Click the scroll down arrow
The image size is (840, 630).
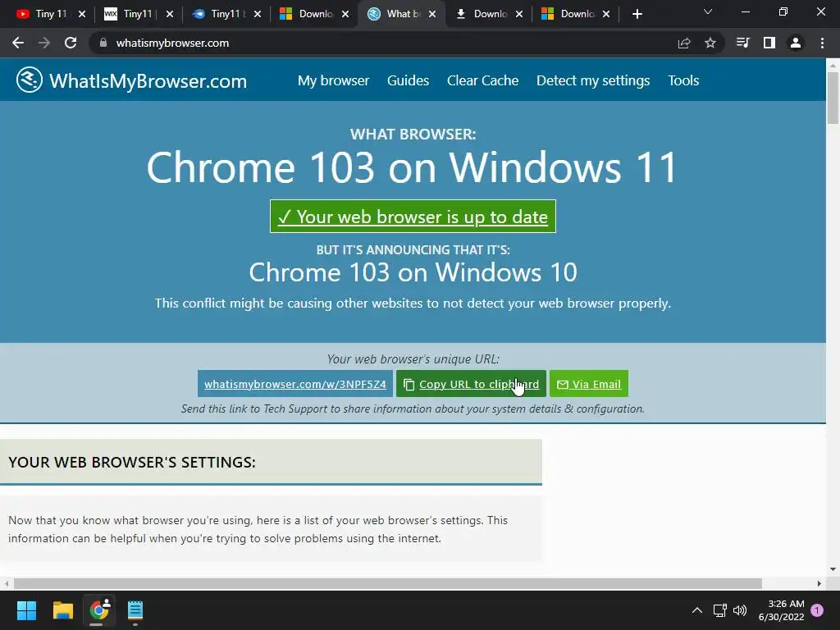tap(833, 569)
